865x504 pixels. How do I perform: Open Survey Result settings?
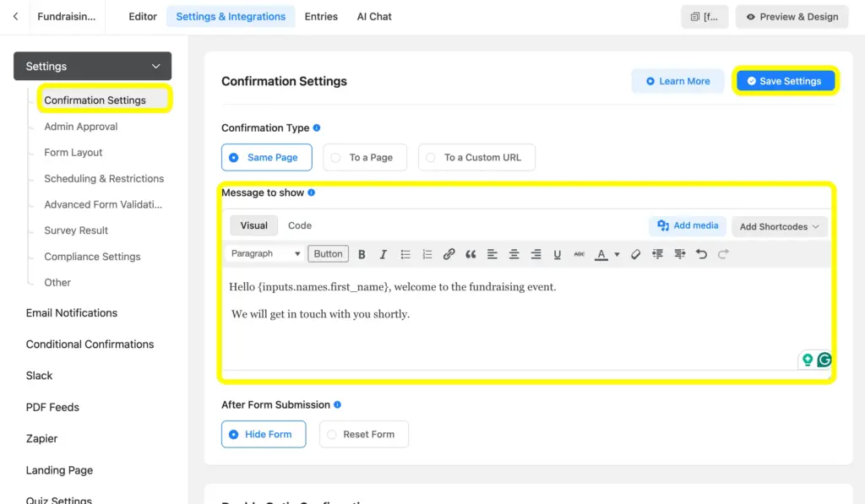tap(76, 230)
